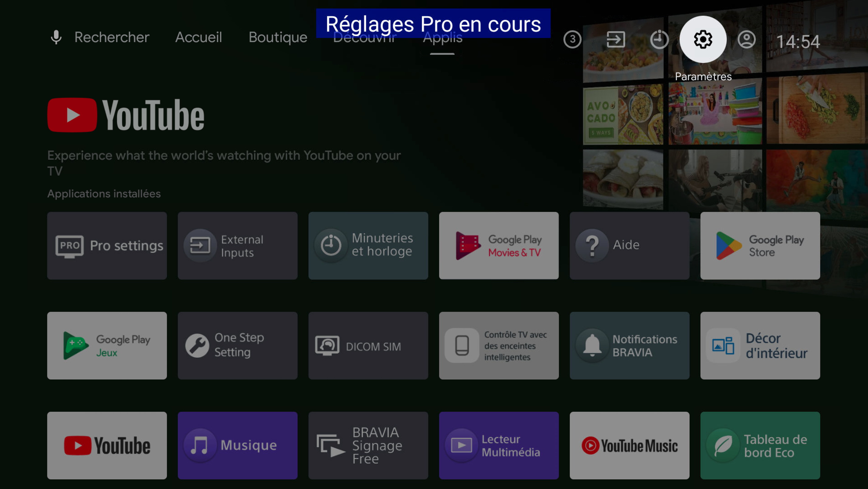Launch the Musique app tile
Viewport: 868px width, 489px height.
pyautogui.click(x=238, y=445)
